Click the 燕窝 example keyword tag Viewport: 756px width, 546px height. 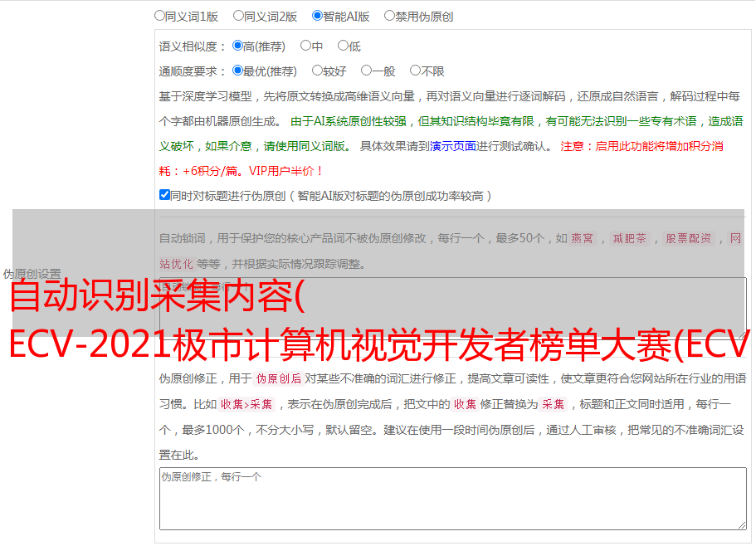point(582,238)
